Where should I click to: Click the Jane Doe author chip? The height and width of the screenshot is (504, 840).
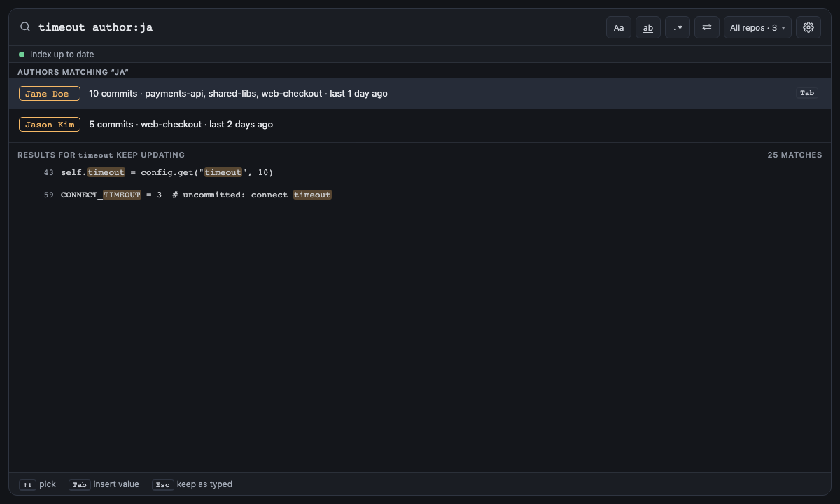(x=49, y=93)
